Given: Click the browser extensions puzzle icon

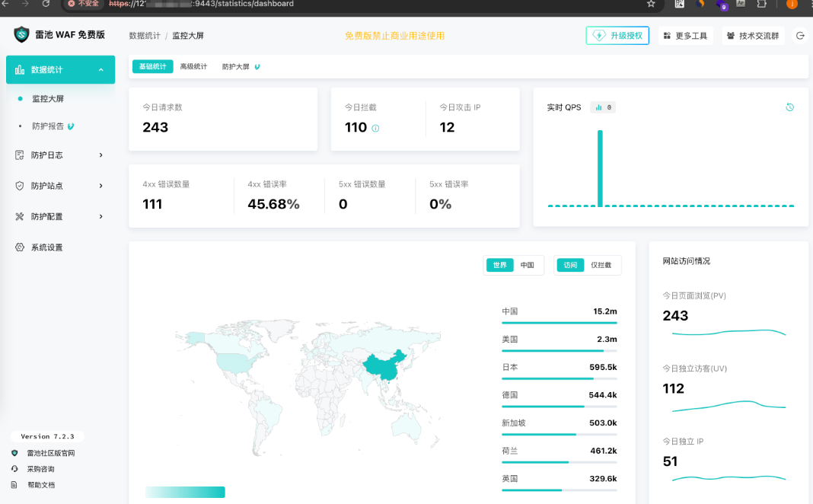Looking at the screenshot, I should (x=762, y=4).
